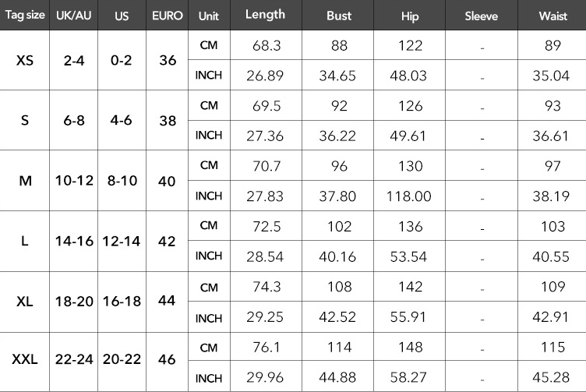
Task: Click the Sleeve column header
Action: click(481, 16)
